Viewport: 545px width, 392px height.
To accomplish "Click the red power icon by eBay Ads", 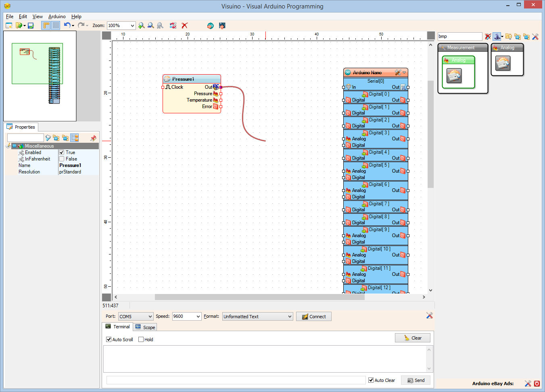I will pyautogui.click(x=537, y=384).
